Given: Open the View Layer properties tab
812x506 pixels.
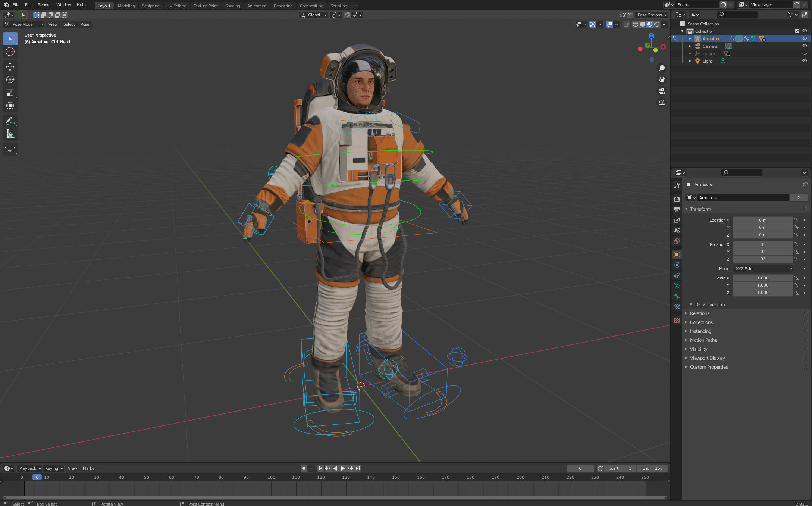Looking at the screenshot, I should (677, 220).
